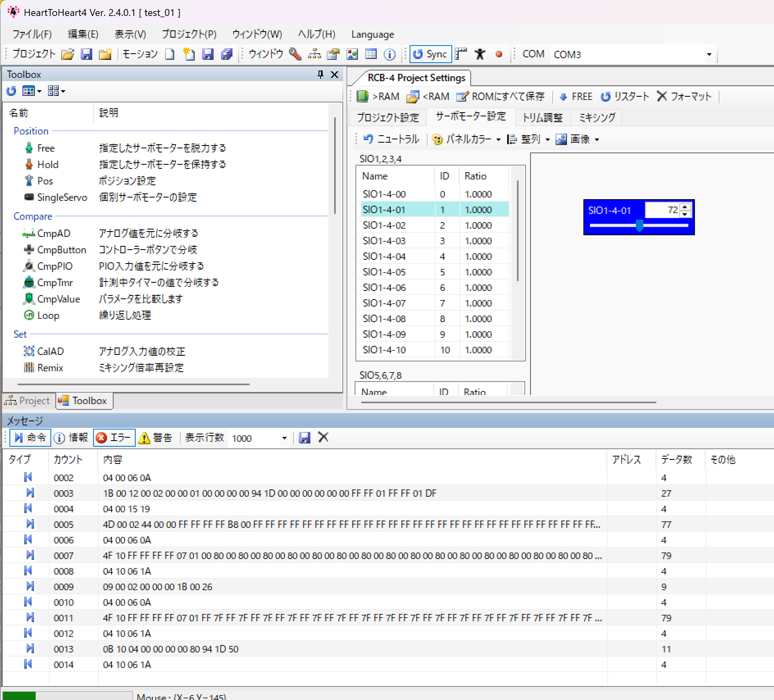The image size is (774, 700).
Task: Save message log icon
Action: coord(304,438)
